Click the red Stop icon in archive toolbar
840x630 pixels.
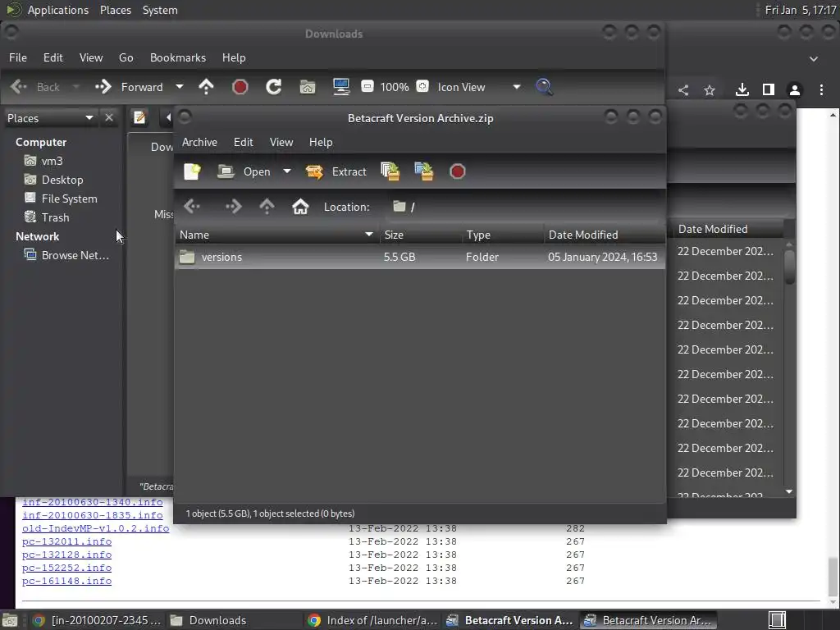pyautogui.click(x=458, y=171)
